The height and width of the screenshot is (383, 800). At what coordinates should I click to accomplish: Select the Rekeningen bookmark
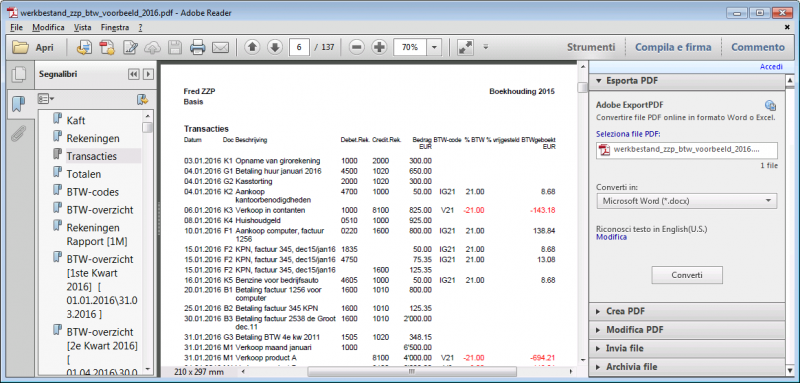click(93, 138)
